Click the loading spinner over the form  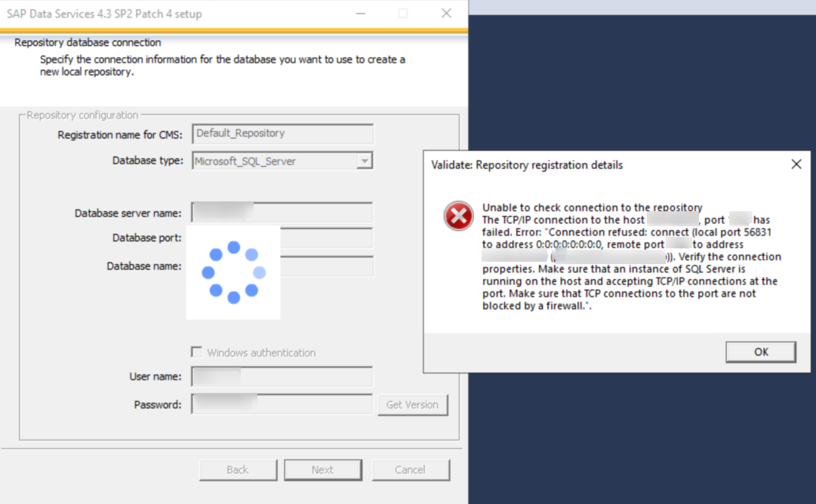pos(234,272)
